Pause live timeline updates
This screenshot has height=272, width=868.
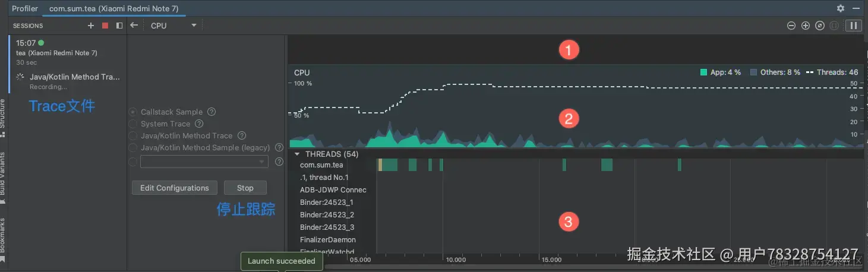(x=854, y=26)
